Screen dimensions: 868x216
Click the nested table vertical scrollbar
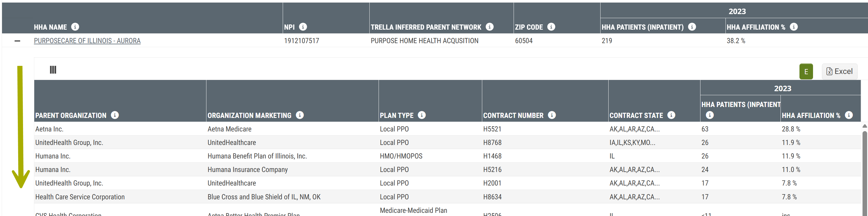click(x=864, y=168)
